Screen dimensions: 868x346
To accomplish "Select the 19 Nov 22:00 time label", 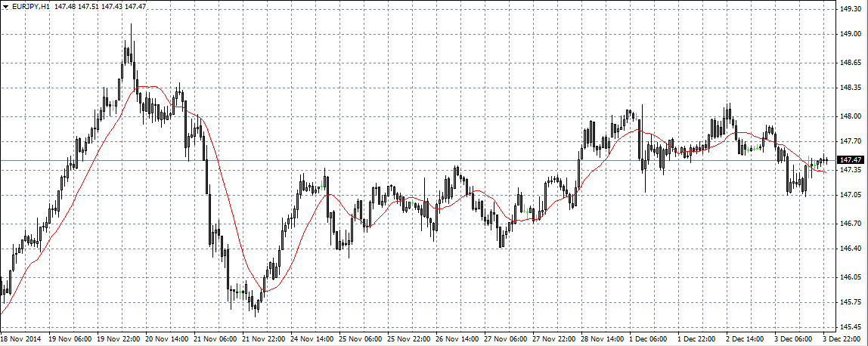I will coord(119,339).
